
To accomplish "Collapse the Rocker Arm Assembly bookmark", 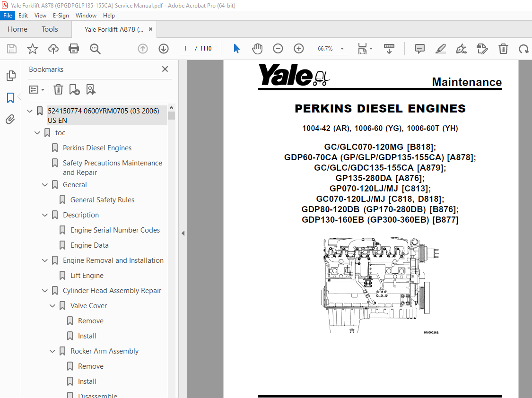I will click(x=52, y=351).
